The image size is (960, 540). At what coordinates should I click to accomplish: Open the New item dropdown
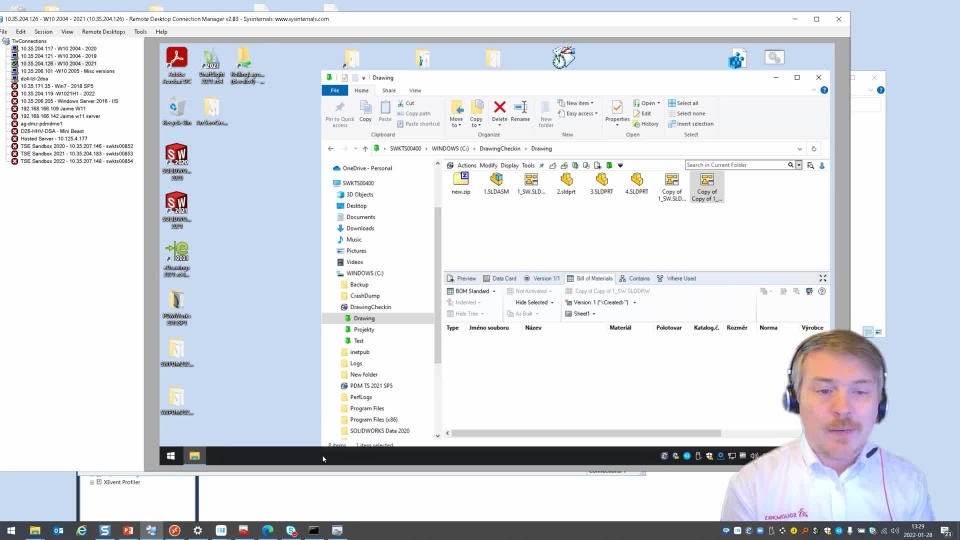pyautogui.click(x=576, y=103)
